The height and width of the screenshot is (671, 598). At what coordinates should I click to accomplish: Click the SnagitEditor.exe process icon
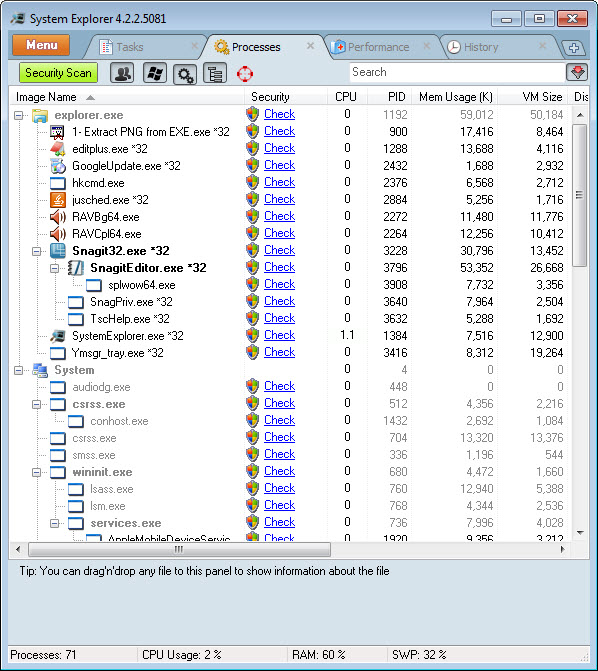click(76, 268)
